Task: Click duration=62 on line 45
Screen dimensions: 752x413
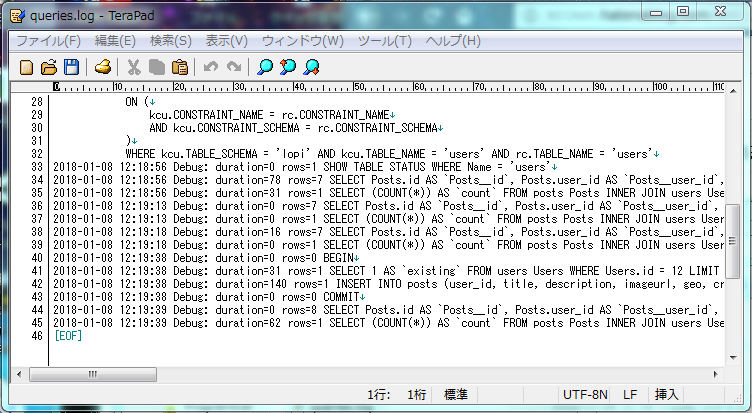Action: (248, 323)
